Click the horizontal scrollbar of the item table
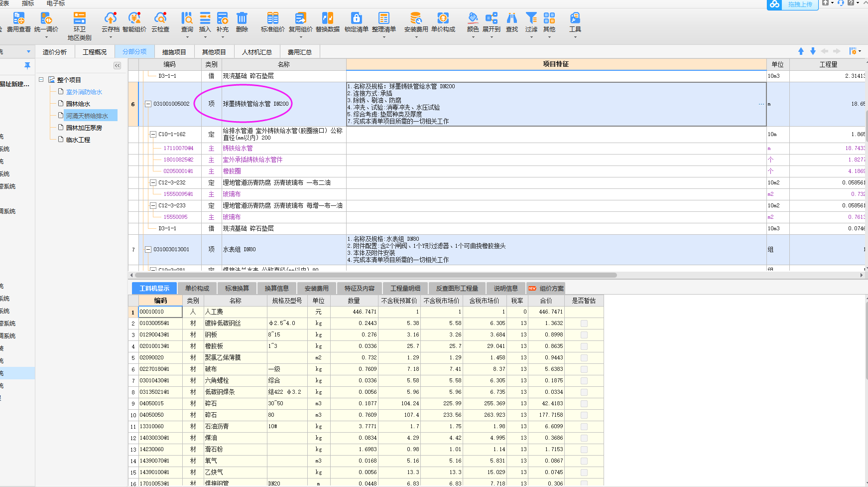The height and width of the screenshot is (487, 868). (x=376, y=275)
